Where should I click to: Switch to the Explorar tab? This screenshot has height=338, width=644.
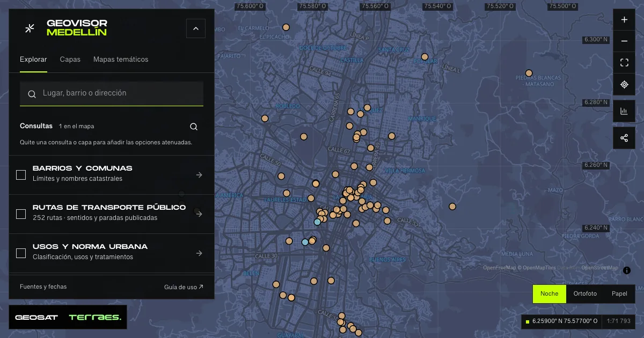(33, 60)
